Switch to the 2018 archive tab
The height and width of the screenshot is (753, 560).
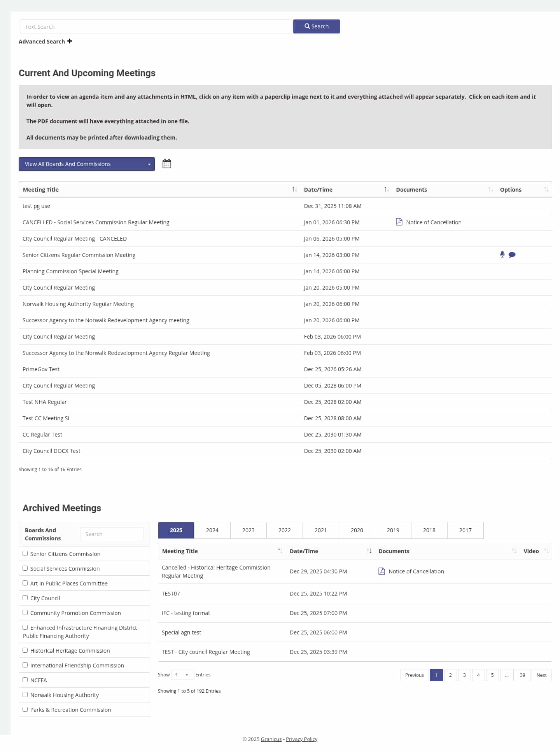coord(429,530)
